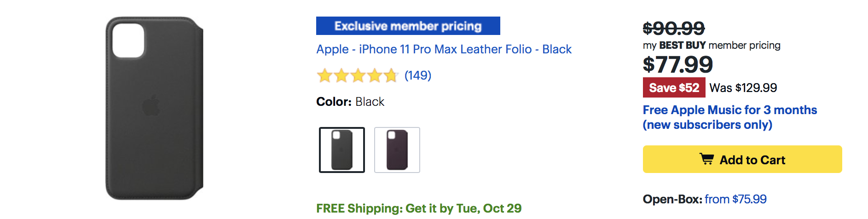Select the Black color swatch
The width and height of the screenshot is (868, 219).
coord(341,150)
